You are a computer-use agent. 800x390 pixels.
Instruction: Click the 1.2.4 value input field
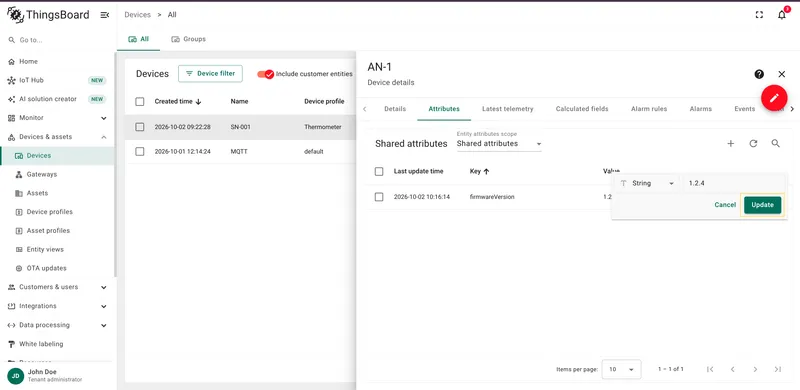click(x=734, y=183)
